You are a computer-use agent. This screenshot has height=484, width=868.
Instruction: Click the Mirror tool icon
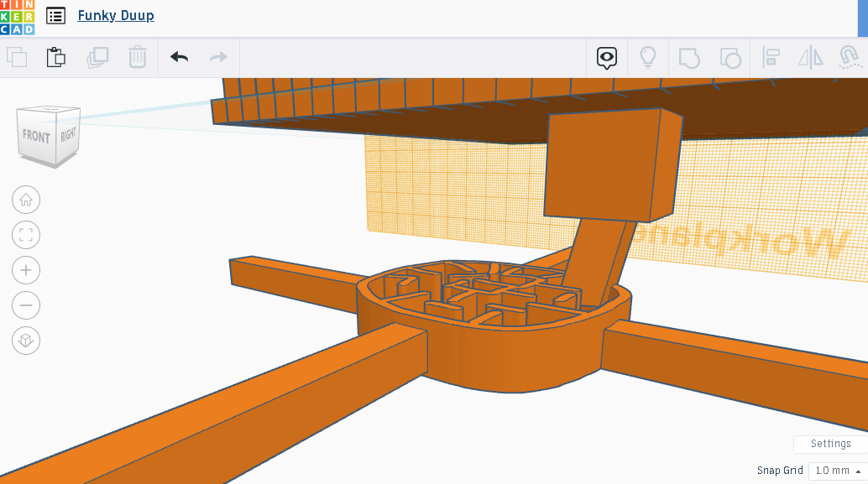click(810, 58)
